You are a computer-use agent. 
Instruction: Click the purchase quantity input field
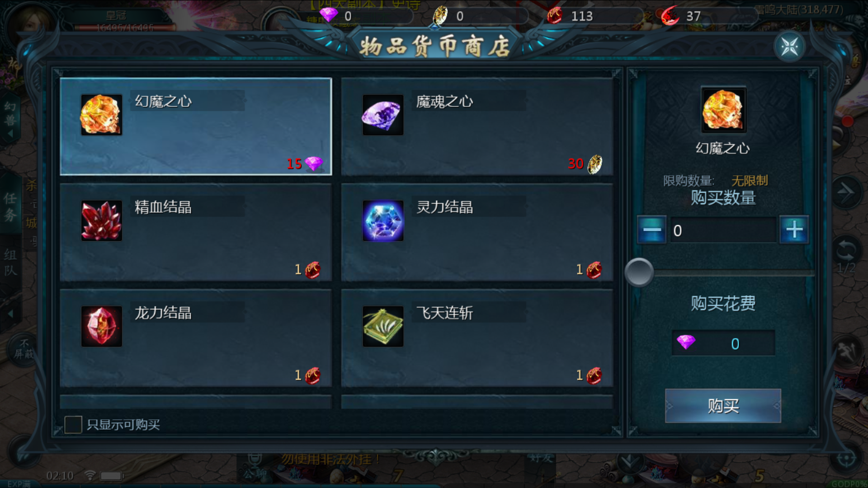coord(723,230)
